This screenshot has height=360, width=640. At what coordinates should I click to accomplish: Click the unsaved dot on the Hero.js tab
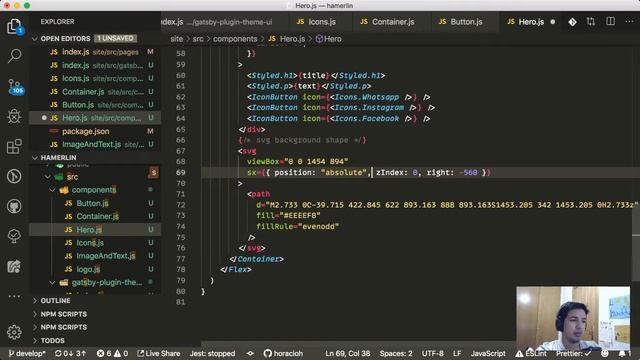[553, 22]
